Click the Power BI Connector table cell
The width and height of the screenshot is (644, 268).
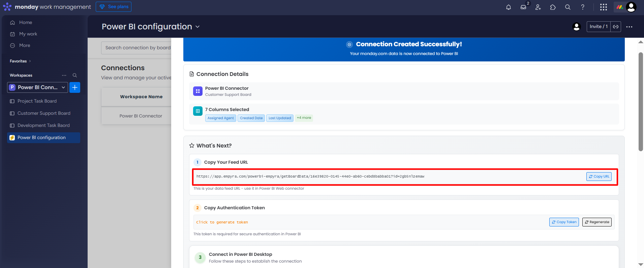pos(141,116)
